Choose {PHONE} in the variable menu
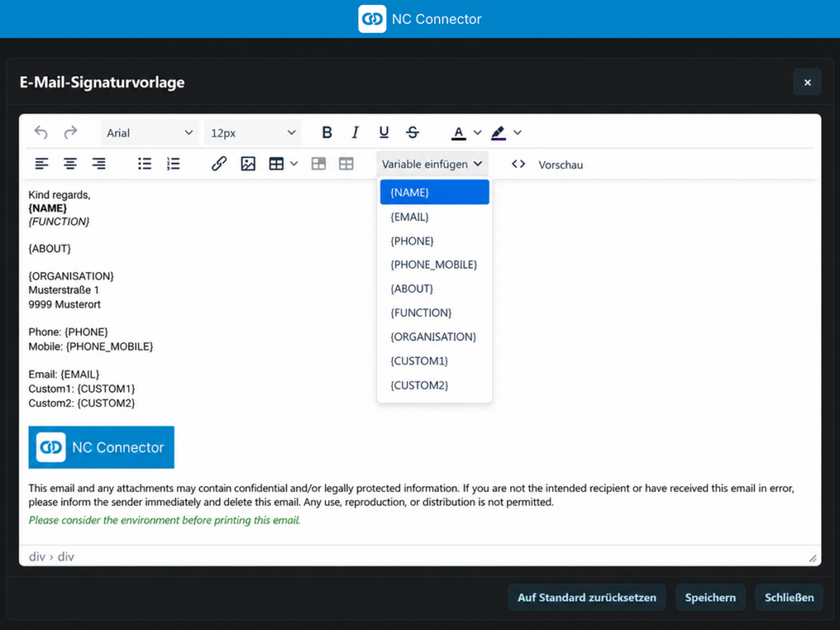Screen dimensions: 840x630 click(x=435, y=241)
